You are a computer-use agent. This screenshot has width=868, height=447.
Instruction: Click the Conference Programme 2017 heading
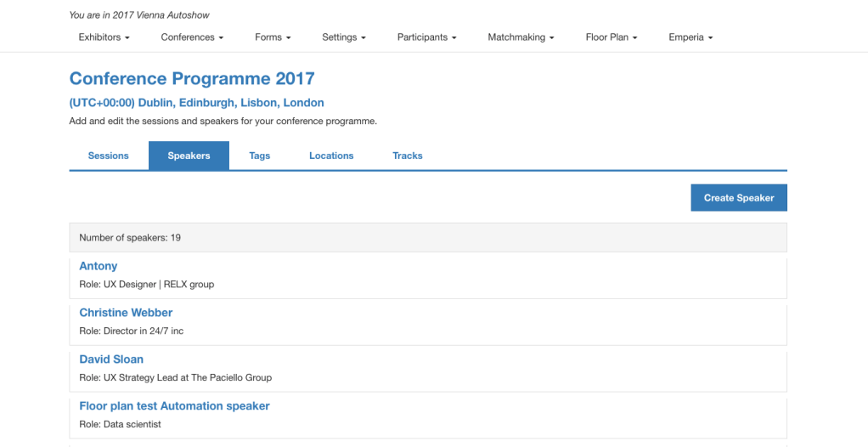pos(192,79)
